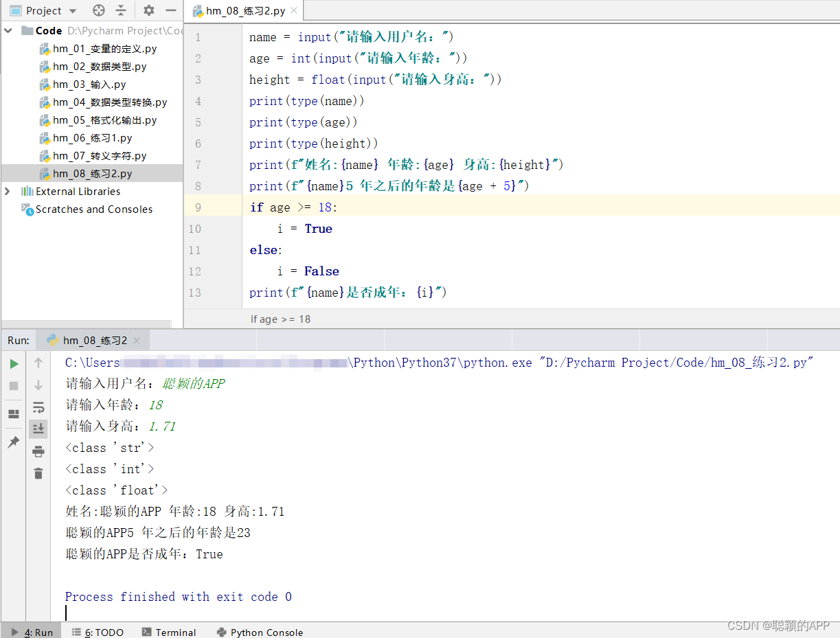Click the python.exe command path line

pyautogui.click(x=440, y=363)
